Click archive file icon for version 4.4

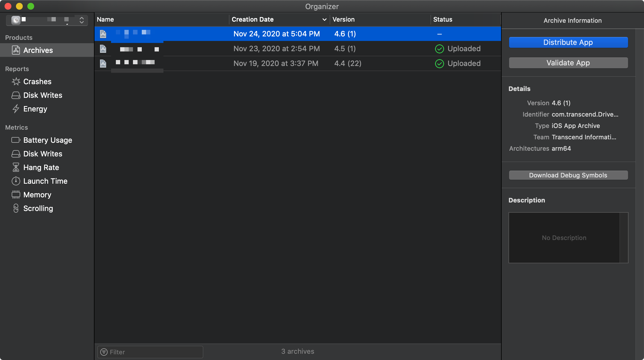click(x=103, y=63)
